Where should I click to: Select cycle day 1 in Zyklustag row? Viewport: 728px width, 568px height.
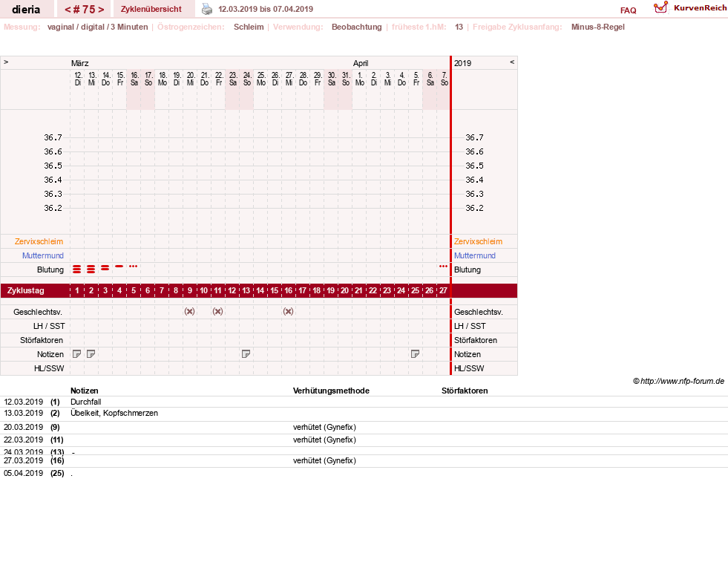[77, 291]
